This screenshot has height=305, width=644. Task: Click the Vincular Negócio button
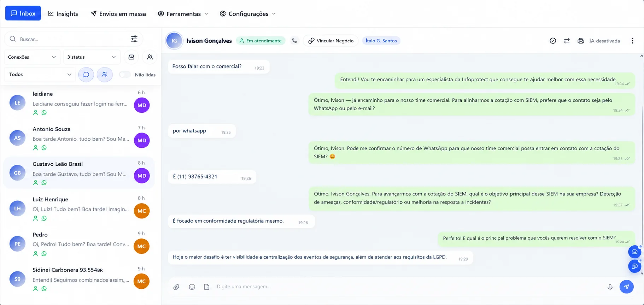point(331,41)
